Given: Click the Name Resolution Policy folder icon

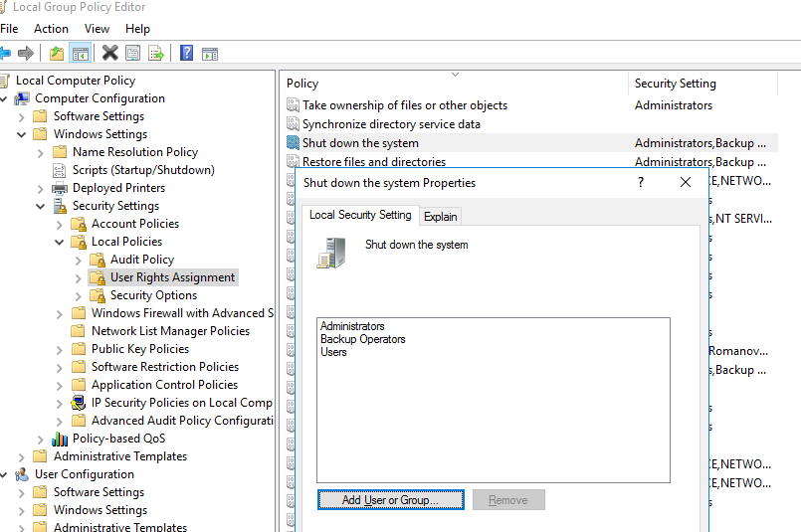Looking at the screenshot, I should tap(60, 152).
